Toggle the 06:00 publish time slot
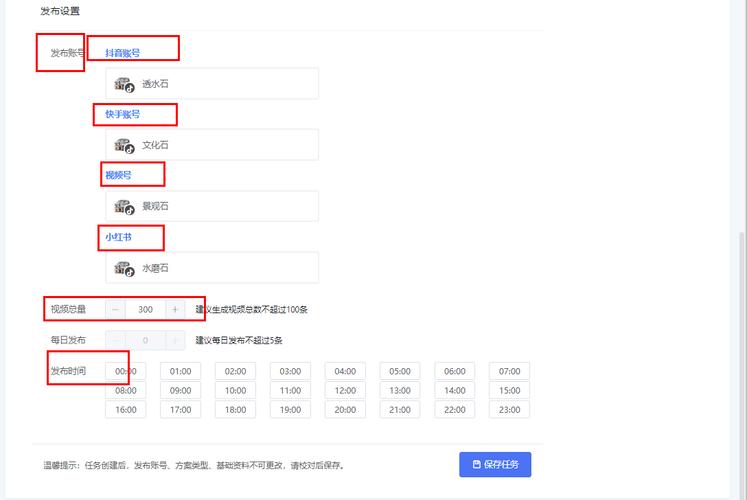 click(x=454, y=371)
